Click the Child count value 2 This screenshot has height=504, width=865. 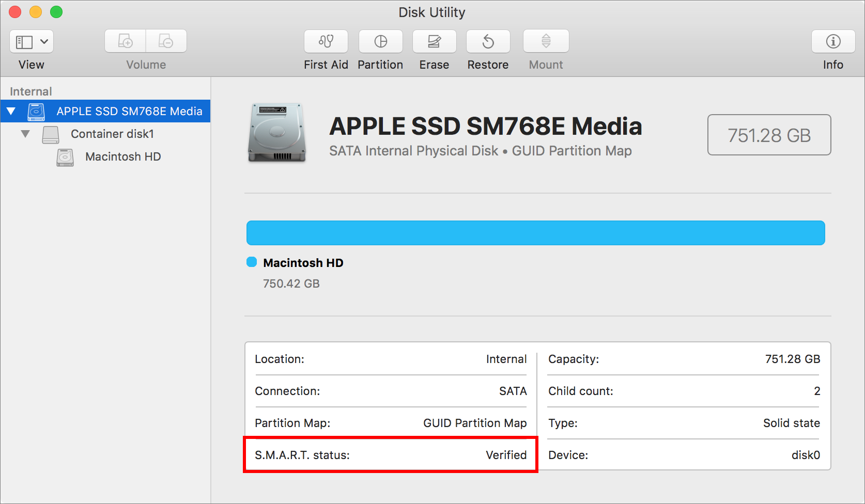pyautogui.click(x=817, y=391)
